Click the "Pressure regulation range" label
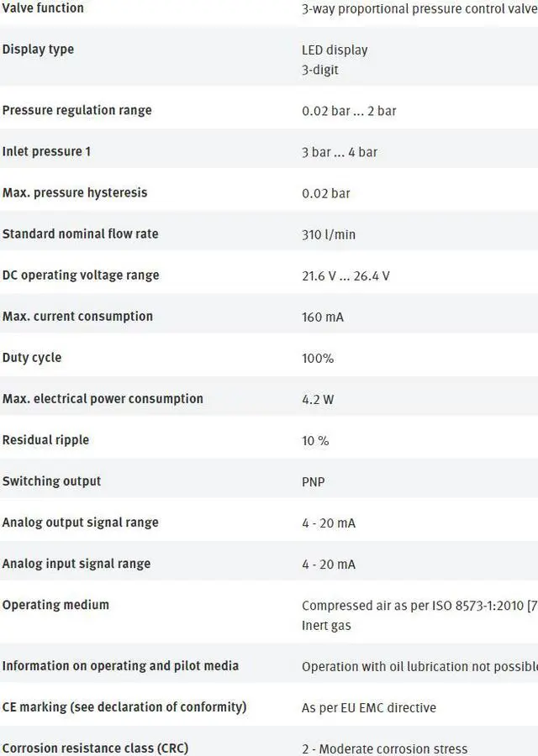The width and height of the screenshot is (538, 756). point(77,111)
